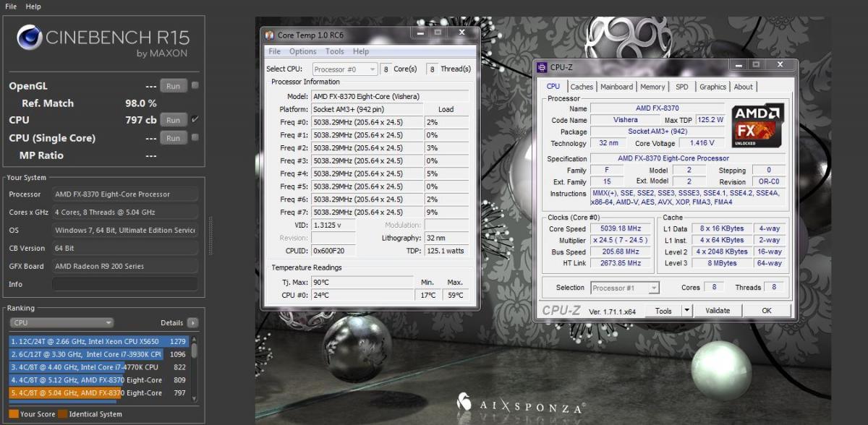Switch to the CPU-Z Caches tab
The height and width of the screenshot is (425, 868).
pyautogui.click(x=582, y=87)
